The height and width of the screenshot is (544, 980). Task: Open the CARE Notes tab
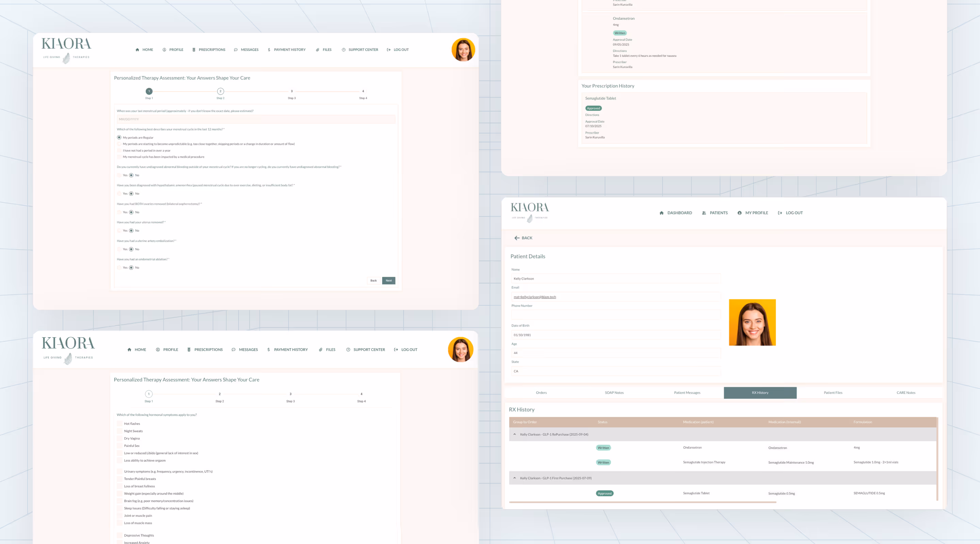(905, 393)
